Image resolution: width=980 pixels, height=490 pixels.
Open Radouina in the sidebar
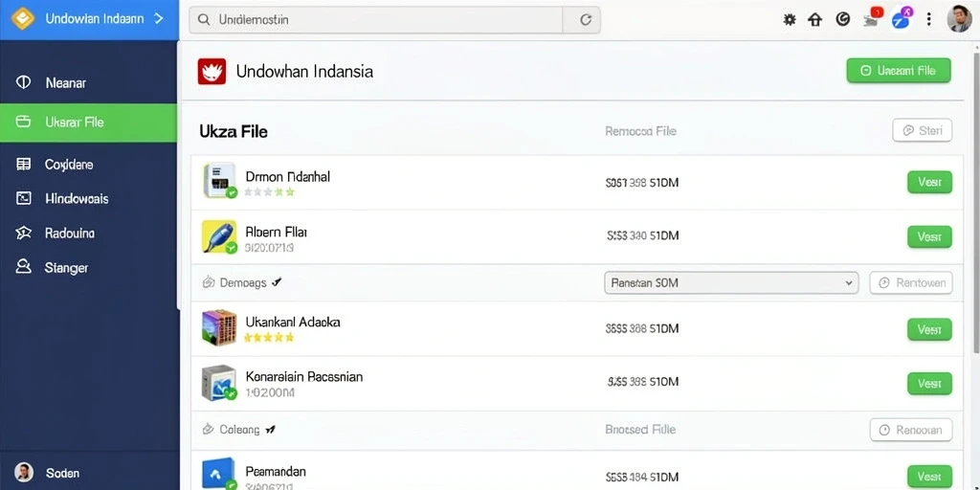coord(88,234)
